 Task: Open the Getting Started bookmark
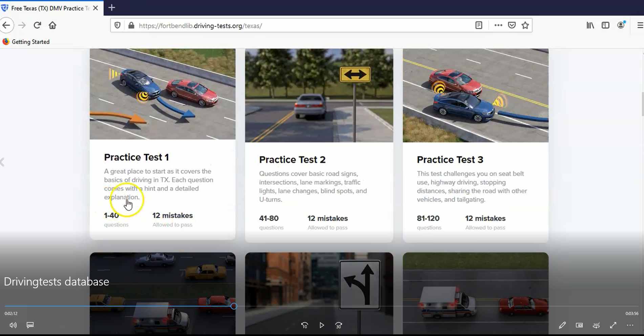click(26, 42)
